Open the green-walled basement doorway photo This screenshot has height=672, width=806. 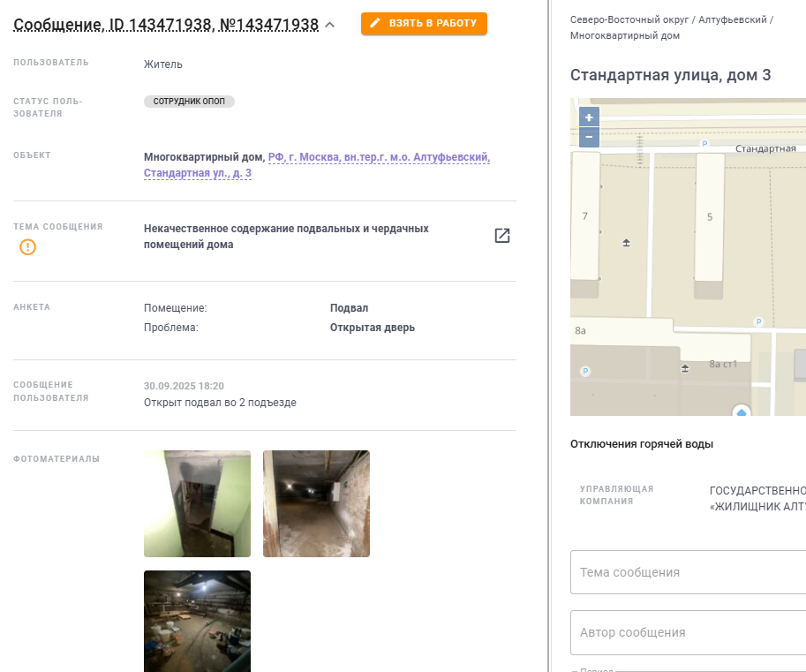(198, 504)
